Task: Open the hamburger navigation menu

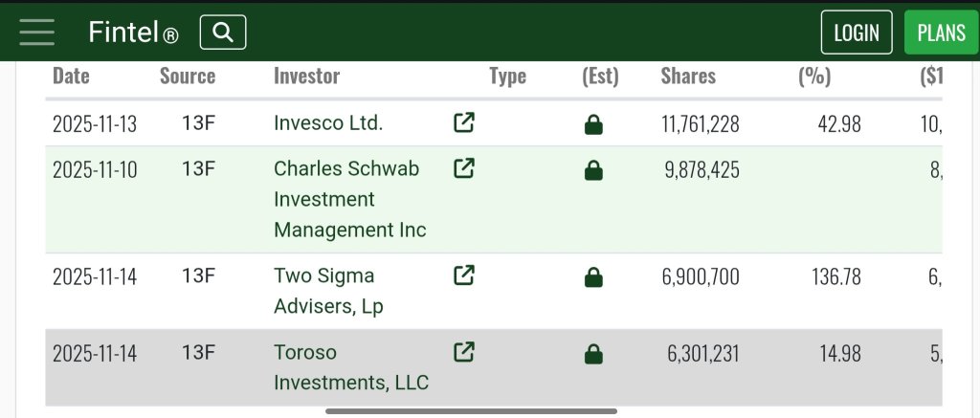Action: pyautogui.click(x=37, y=33)
